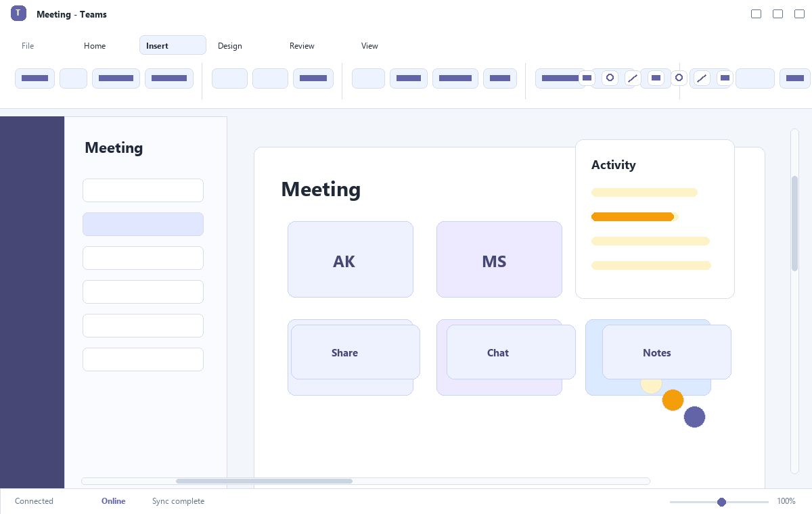
Task: Click the Share button
Action: [x=355, y=352]
